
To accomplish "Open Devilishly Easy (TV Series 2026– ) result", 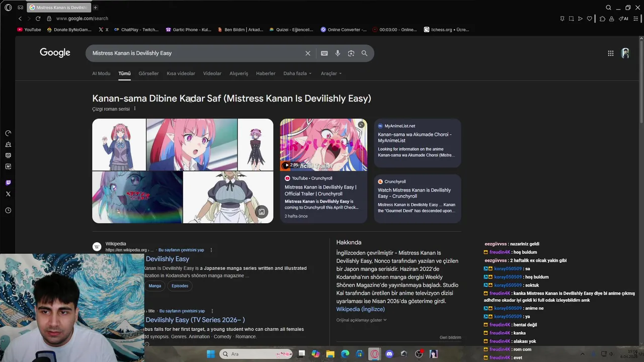I will click(x=195, y=320).
